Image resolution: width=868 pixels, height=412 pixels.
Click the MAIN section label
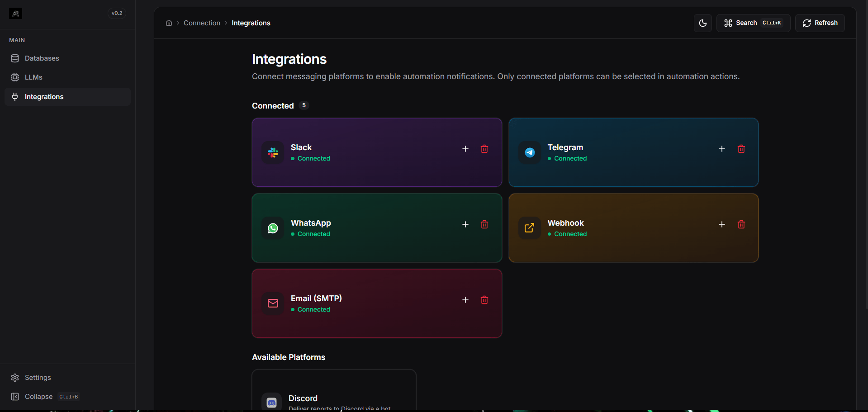[x=17, y=40]
